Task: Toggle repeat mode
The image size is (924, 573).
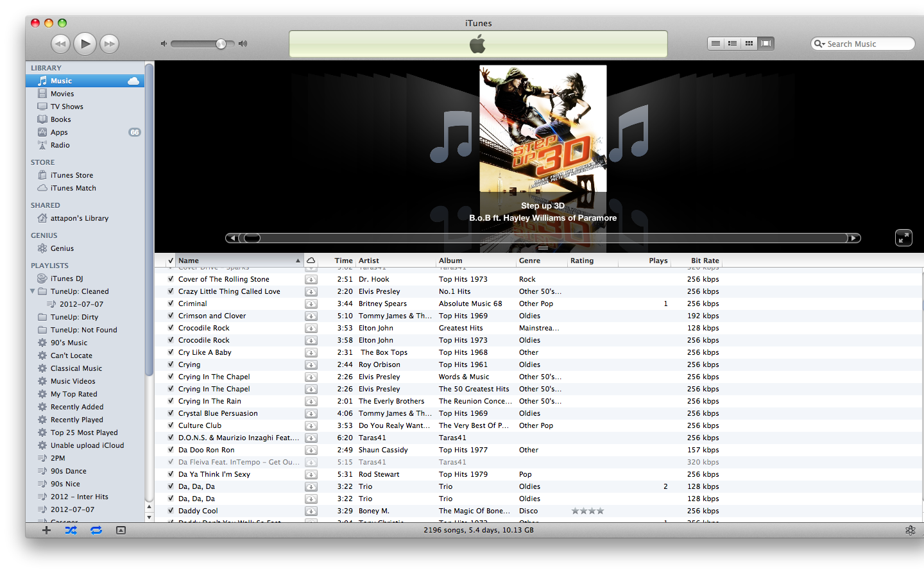Action: click(96, 530)
